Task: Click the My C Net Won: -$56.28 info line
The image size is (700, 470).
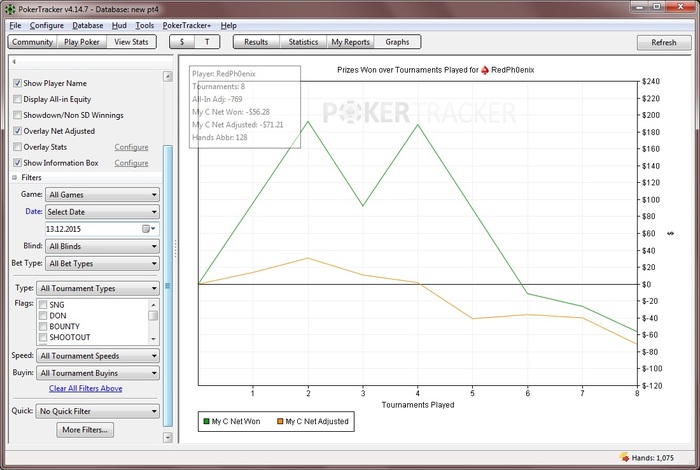Action: point(231,112)
